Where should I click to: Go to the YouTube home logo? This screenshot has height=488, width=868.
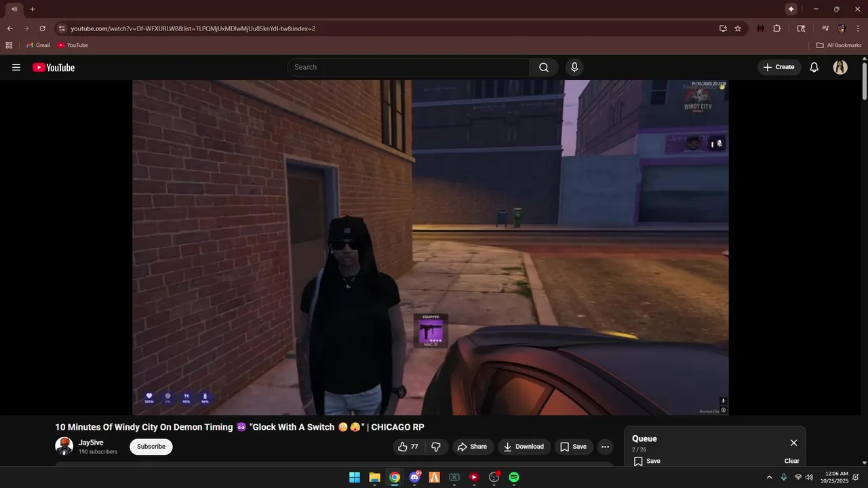tap(54, 67)
